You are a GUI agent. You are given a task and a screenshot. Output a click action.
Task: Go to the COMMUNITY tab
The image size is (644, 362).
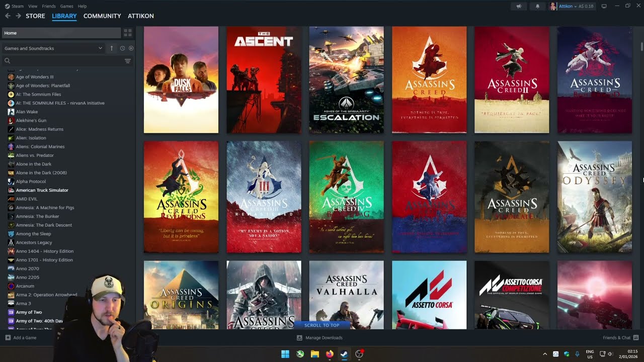click(x=102, y=16)
